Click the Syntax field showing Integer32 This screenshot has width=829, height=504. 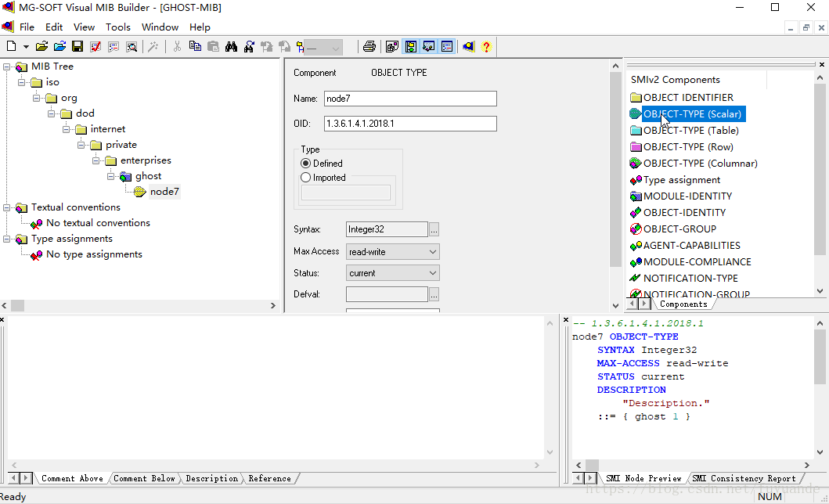(x=387, y=229)
